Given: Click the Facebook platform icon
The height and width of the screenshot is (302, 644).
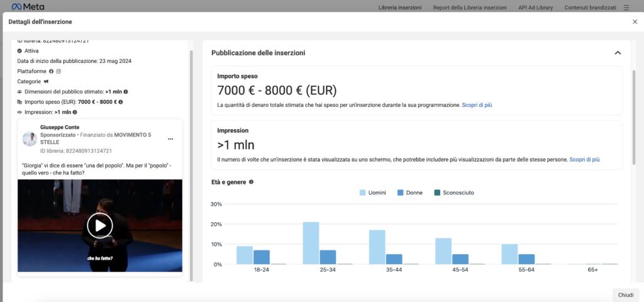Looking at the screenshot, I should (x=52, y=71).
